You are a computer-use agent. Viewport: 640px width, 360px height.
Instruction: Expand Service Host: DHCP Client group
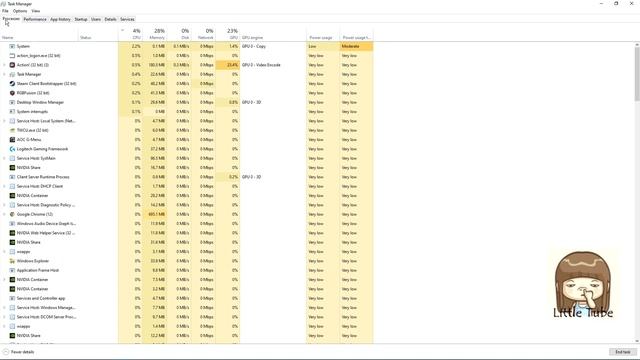point(4,186)
